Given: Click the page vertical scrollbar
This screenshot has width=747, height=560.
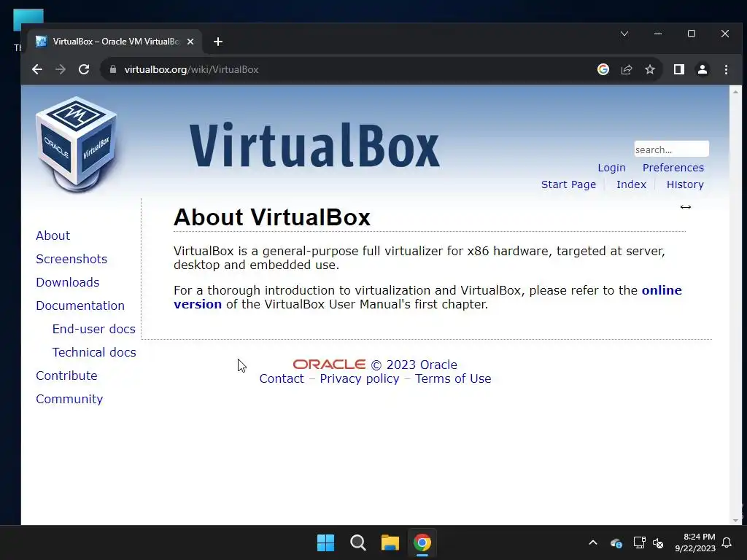Looking at the screenshot, I should [x=735, y=305].
